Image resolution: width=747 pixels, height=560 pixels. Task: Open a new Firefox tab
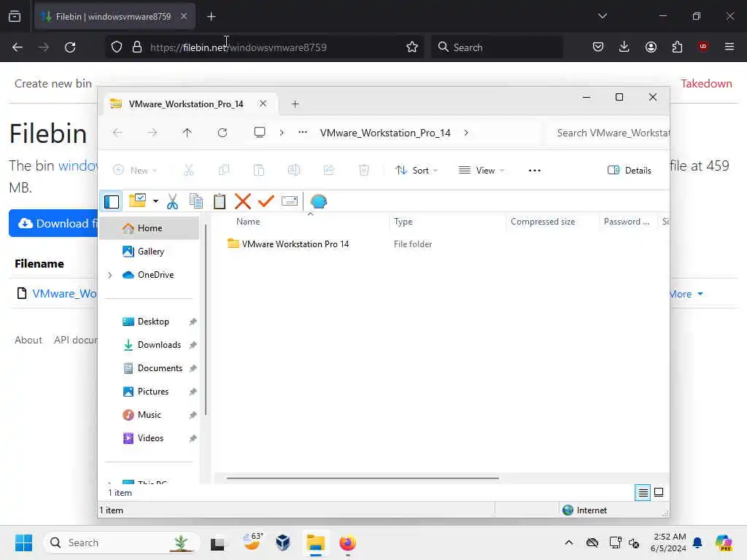click(x=211, y=17)
